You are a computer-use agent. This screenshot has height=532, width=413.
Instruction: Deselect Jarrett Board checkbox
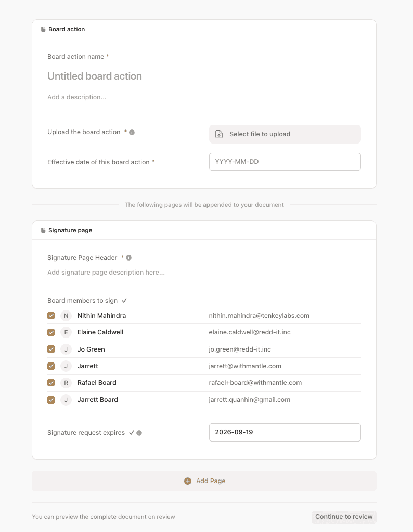pos(51,400)
